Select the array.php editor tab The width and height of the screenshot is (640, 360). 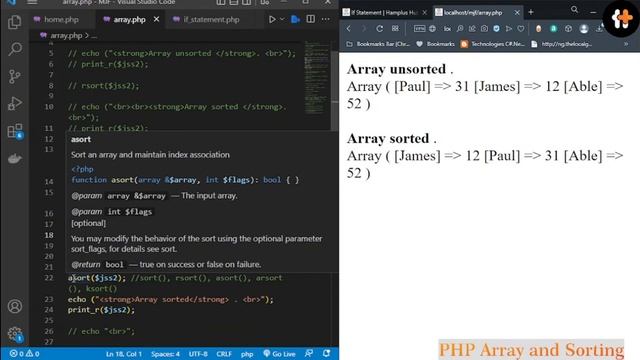[129, 19]
